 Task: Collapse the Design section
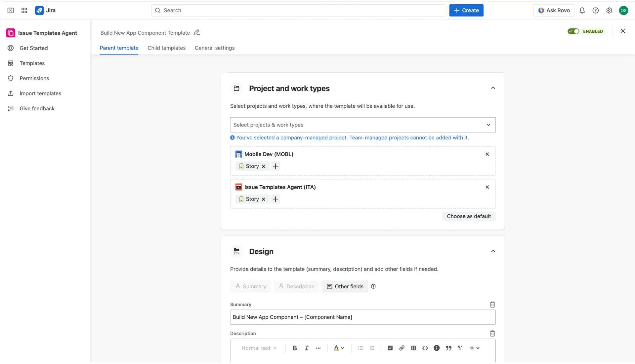[493, 251]
